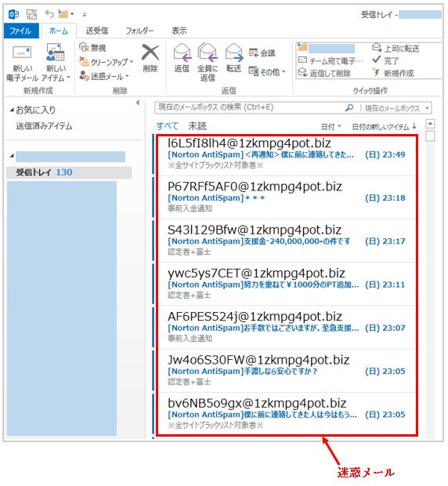The height and width of the screenshot is (486, 448).
Task: Click the New Email (新しい電子メール) icon
Action: pos(22,53)
